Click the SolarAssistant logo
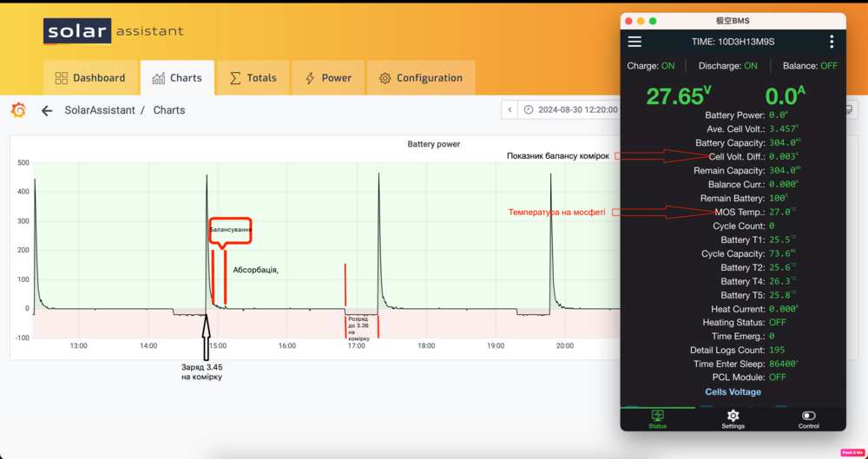The image size is (868, 459). pos(113,31)
